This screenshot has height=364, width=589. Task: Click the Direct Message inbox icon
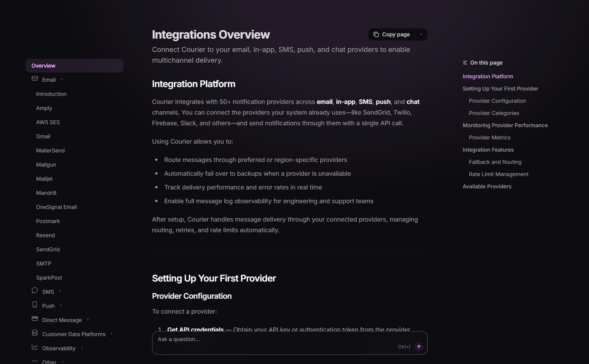click(x=35, y=319)
